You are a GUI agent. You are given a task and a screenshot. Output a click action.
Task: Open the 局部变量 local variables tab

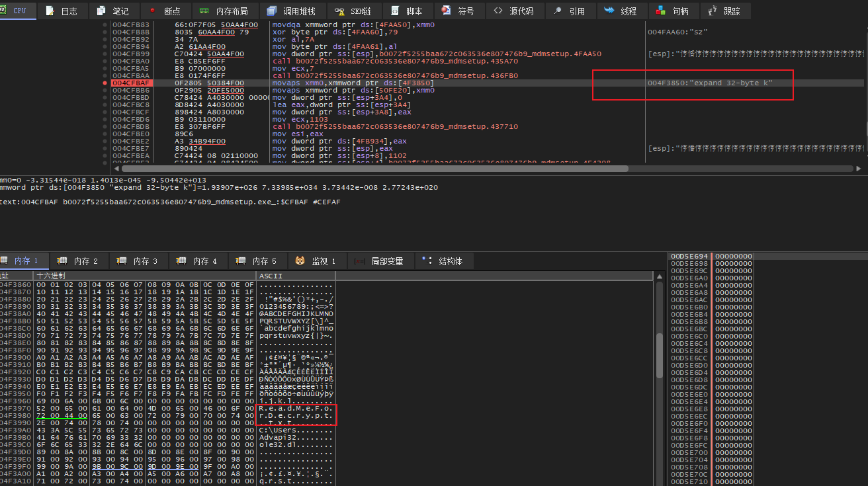click(379, 261)
